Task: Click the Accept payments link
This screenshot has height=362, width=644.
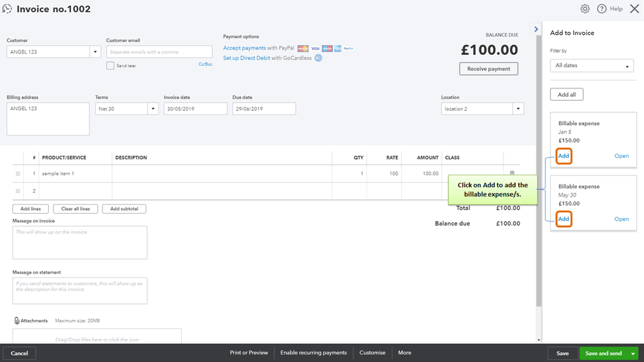Action: [x=244, y=48]
